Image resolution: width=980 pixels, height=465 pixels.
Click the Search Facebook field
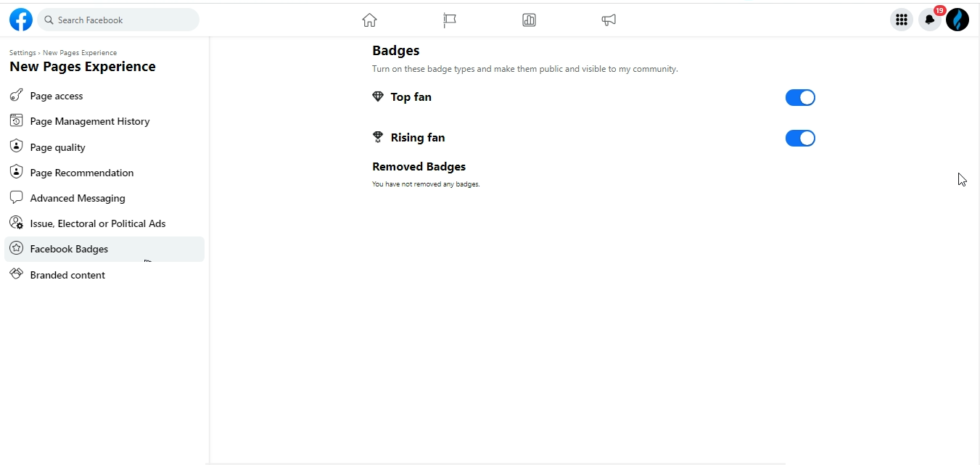[x=118, y=20]
